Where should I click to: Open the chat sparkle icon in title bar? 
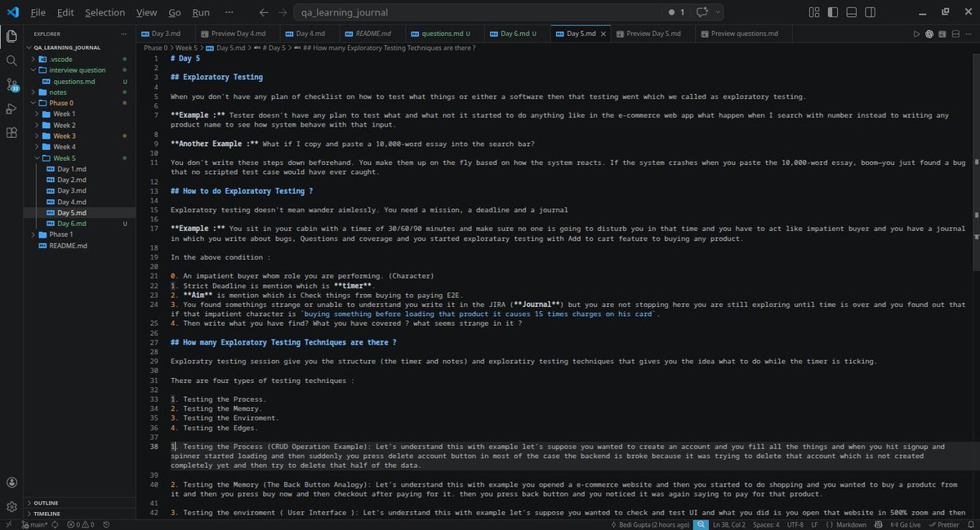tap(702, 12)
